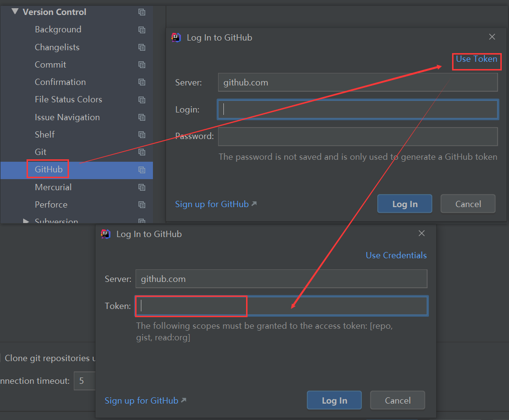Open Issue Navigation settings
The width and height of the screenshot is (509, 420).
[67, 117]
